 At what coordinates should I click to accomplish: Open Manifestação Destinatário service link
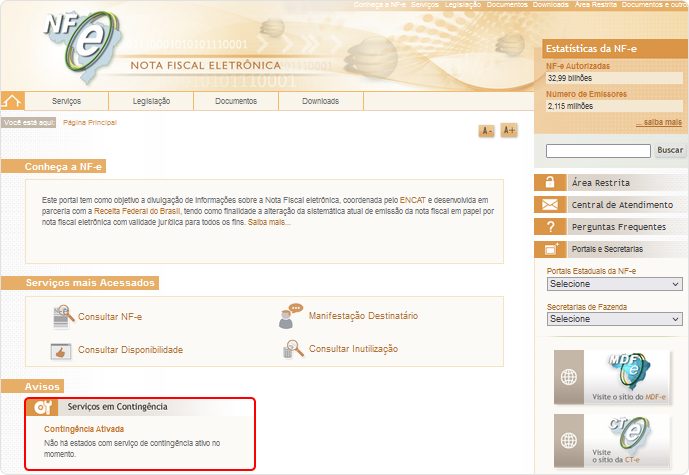coord(363,316)
